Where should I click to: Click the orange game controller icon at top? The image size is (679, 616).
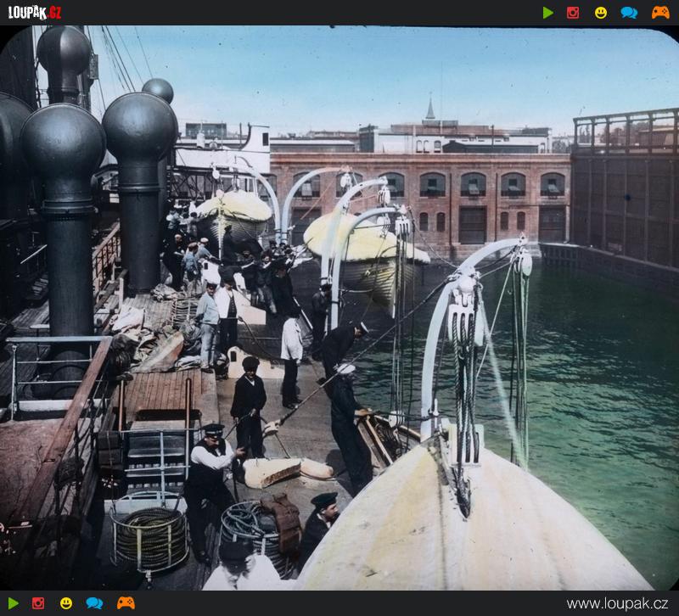659,13
